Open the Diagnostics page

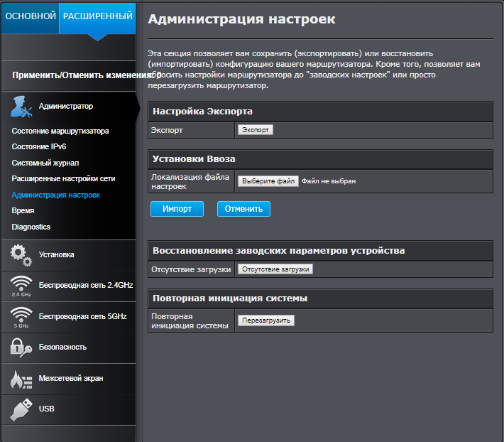[x=31, y=227]
